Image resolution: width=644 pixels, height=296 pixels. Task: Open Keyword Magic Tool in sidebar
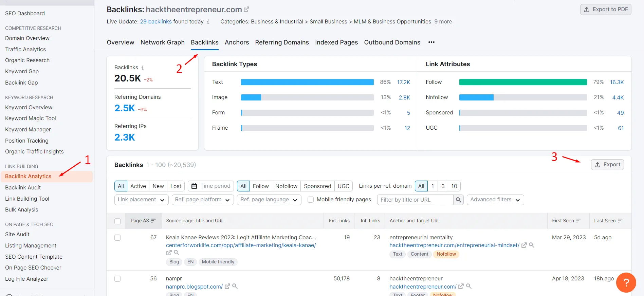coord(31,118)
